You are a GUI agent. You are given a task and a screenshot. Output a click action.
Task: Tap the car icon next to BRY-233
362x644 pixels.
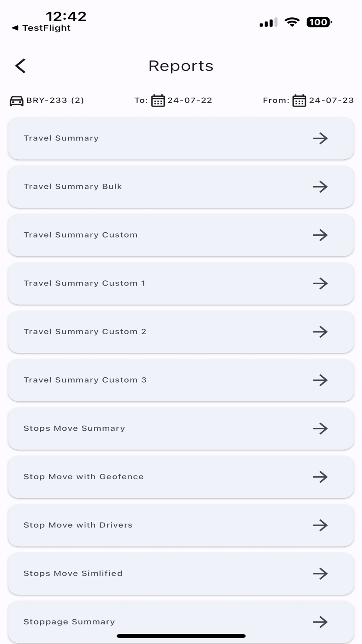coord(16,101)
